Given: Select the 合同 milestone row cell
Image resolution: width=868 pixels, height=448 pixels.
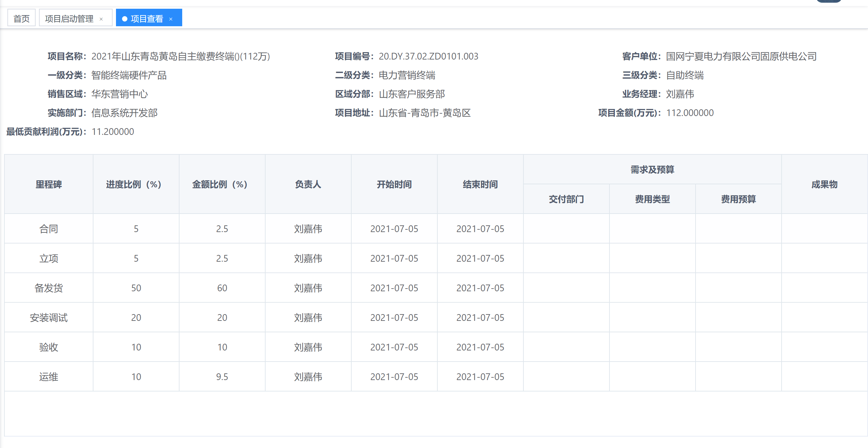Looking at the screenshot, I should click(x=48, y=229).
